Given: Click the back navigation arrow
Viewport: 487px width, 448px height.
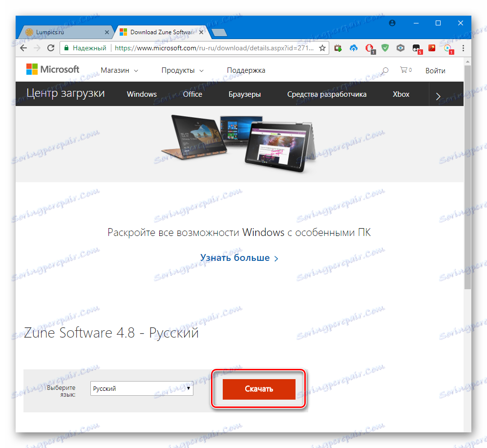Looking at the screenshot, I should (x=23, y=48).
